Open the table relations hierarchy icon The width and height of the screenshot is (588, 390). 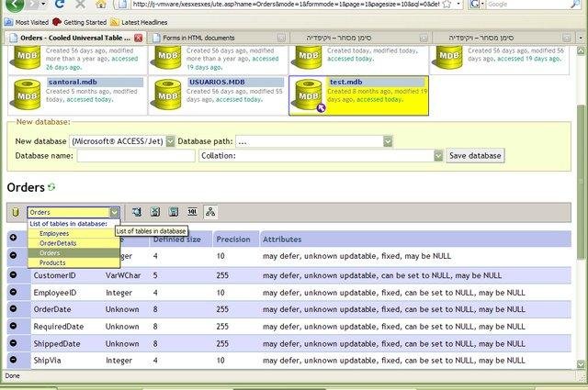(x=210, y=212)
